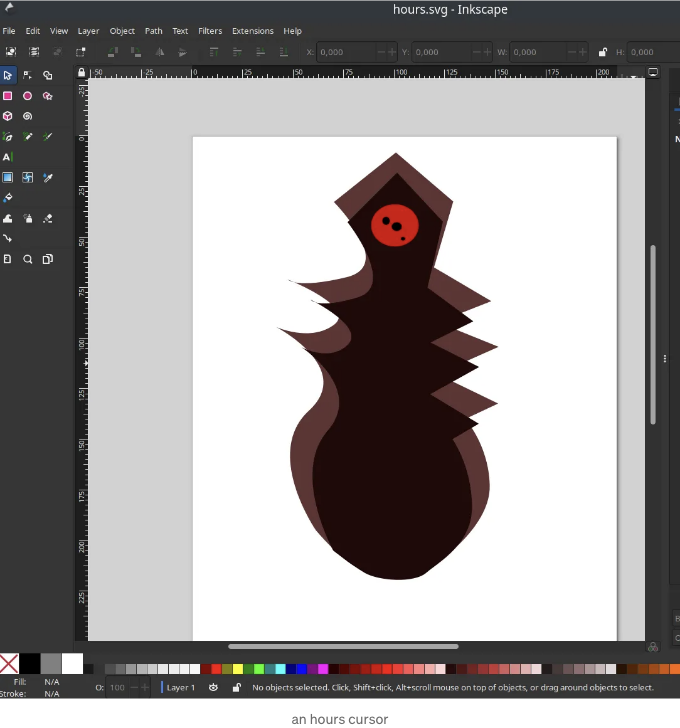Lower selection one step
Viewport: 680px width, 728px height.
tap(260, 52)
